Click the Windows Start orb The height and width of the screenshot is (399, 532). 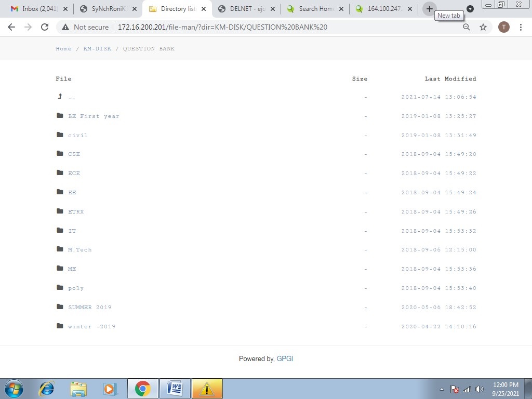[14, 389]
